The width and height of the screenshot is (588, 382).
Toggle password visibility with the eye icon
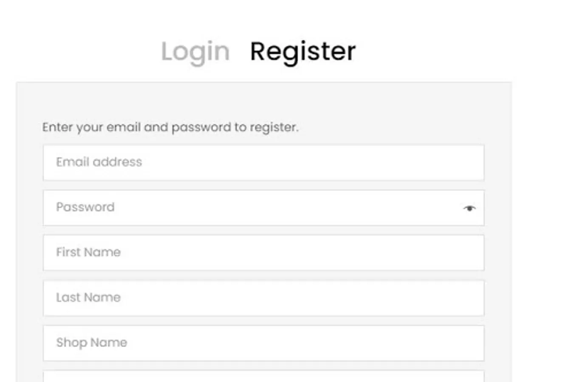tap(469, 208)
